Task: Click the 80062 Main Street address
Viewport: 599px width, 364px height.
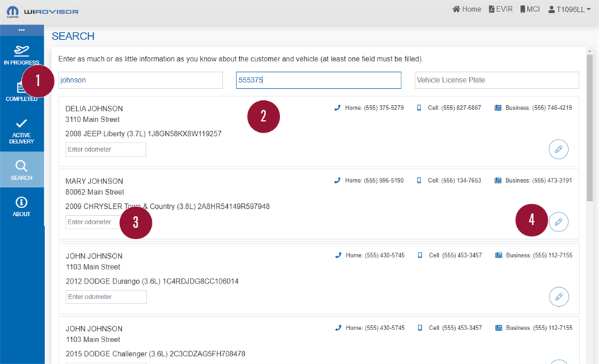Action: (x=95, y=192)
